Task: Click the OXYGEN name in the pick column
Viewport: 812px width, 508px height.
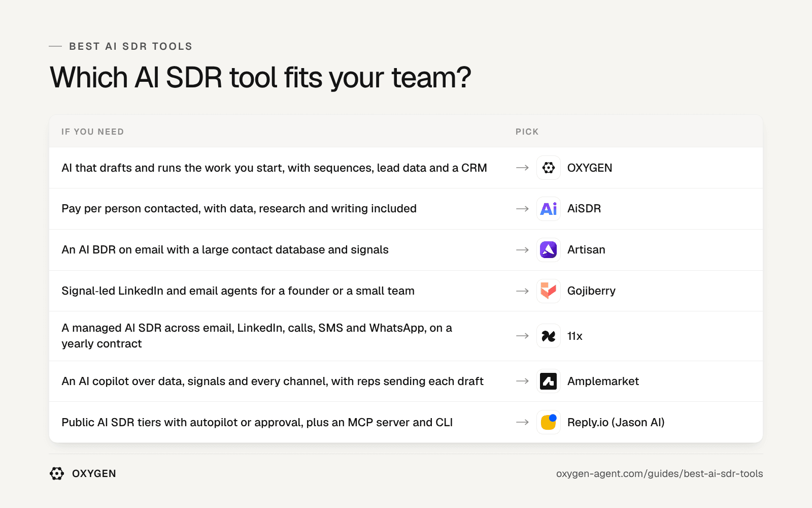Action: (590, 168)
